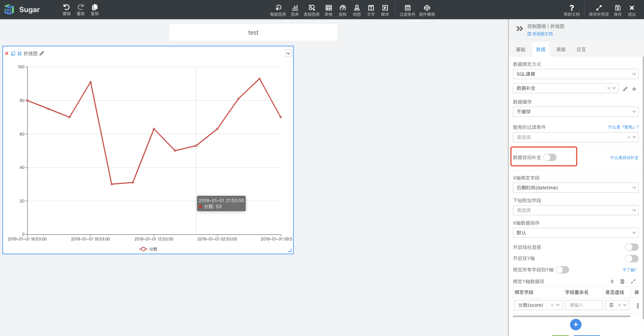
Task: Click the 复制 copy icon
Action: tap(95, 10)
